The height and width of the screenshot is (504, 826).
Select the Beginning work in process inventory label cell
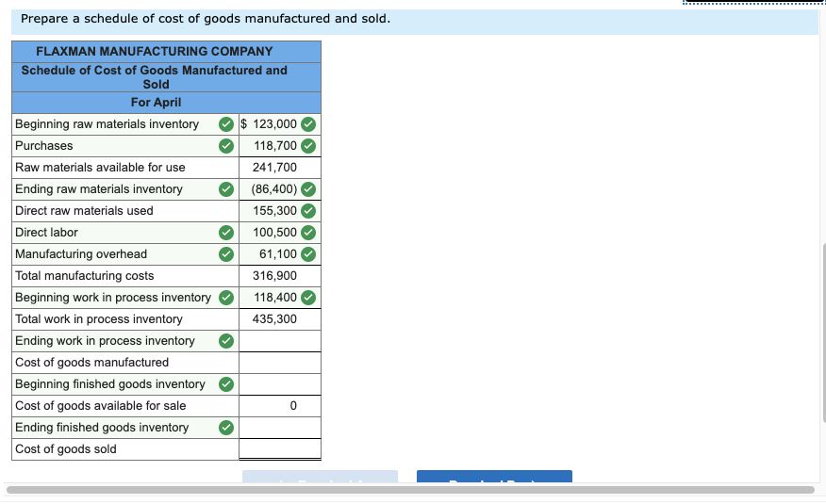tap(125, 298)
